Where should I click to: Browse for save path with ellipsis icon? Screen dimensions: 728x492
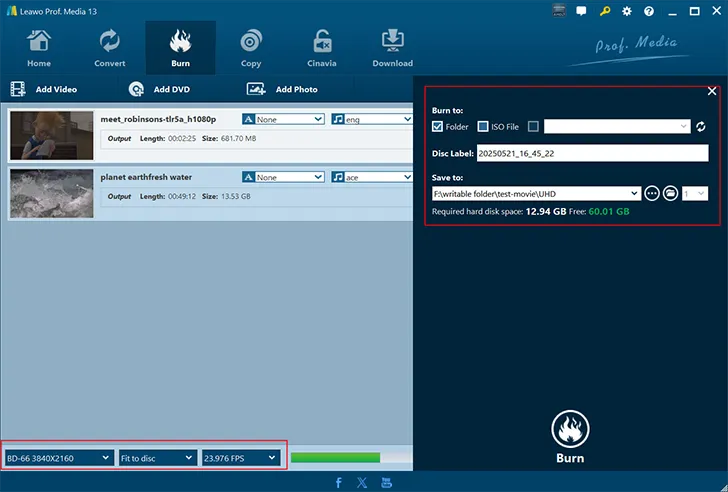652,193
